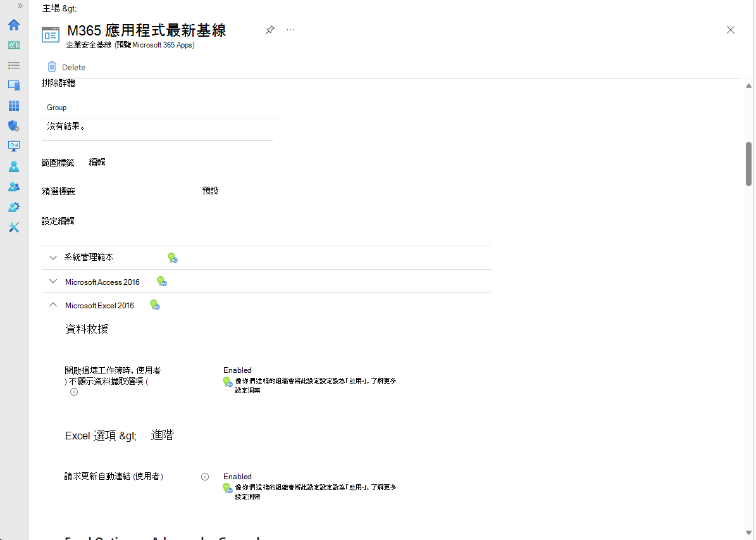Open Endpoint security shield icon
Viewport: 756px width, 540px height.
14,126
